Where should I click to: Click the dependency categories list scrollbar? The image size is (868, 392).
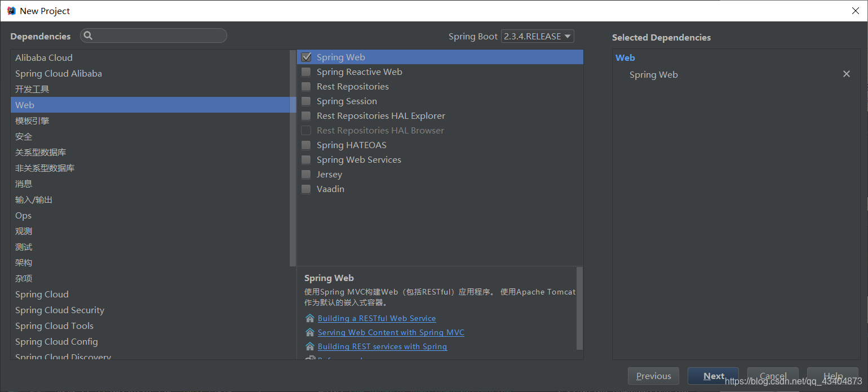[x=293, y=158]
